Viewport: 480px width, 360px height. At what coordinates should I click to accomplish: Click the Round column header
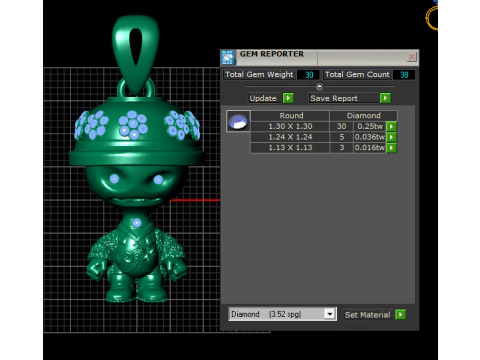(x=291, y=116)
